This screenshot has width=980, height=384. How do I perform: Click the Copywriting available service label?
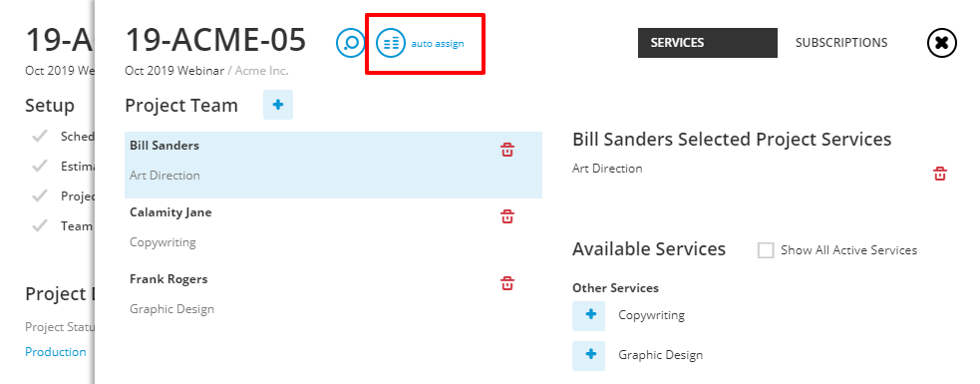651,315
